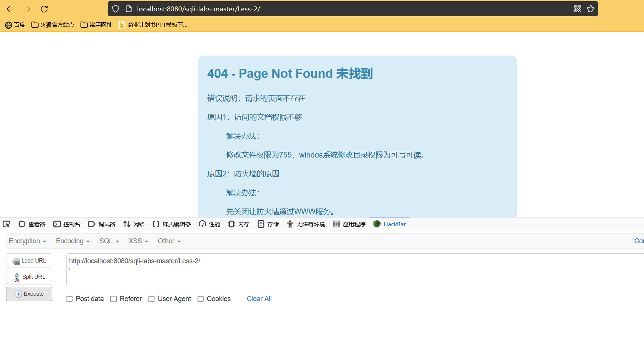Open the 内存 memory tab
Screen dimensions: 644x346
(239, 224)
